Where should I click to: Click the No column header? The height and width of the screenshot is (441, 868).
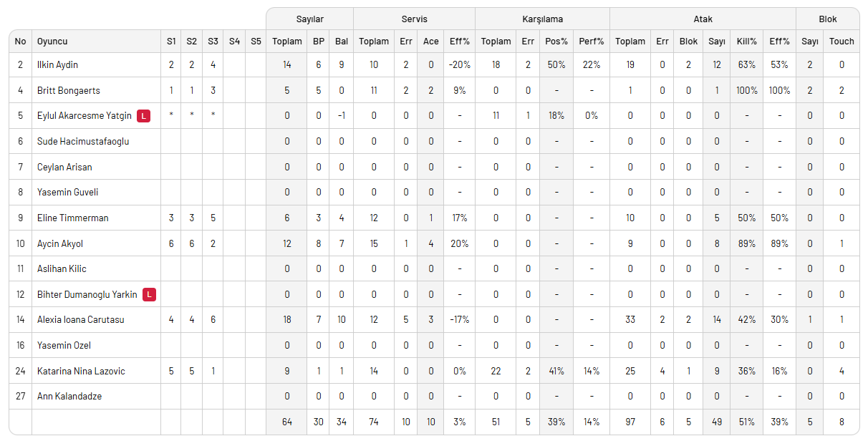coord(20,42)
